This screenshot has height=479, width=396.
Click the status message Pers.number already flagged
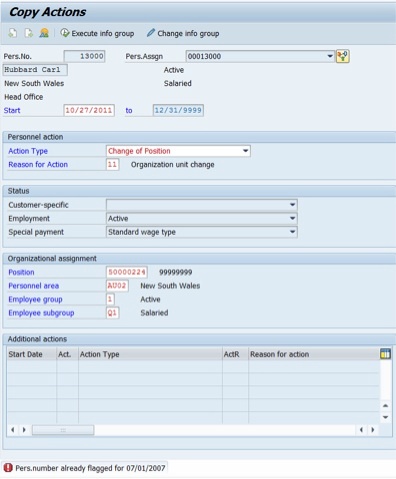[90, 468]
